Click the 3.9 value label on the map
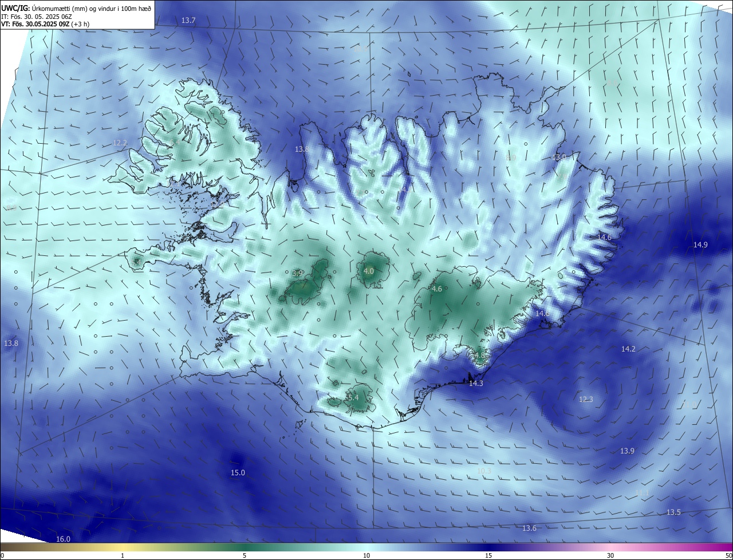 pyautogui.click(x=298, y=273)
